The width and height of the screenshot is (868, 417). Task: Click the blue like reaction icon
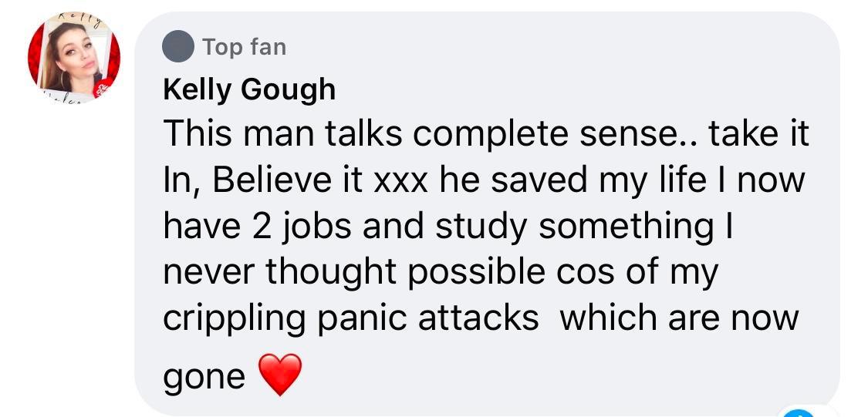click(x=799, y=412)
